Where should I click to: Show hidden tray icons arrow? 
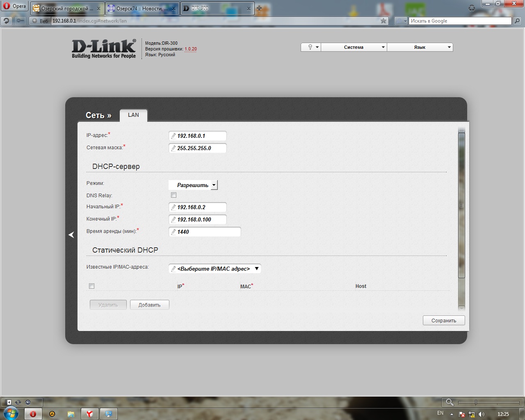[452, 414]
